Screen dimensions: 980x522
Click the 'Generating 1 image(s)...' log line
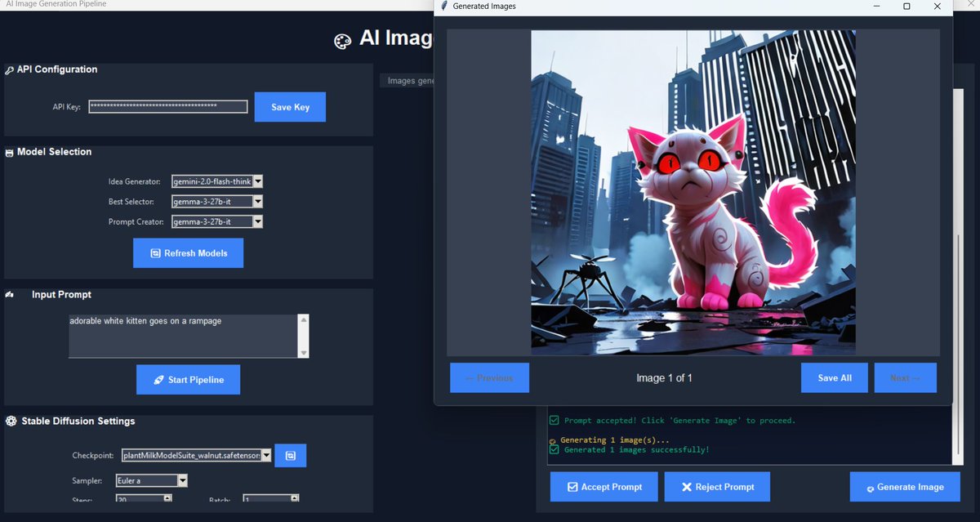pyautogui.click(x=614, y=440)
